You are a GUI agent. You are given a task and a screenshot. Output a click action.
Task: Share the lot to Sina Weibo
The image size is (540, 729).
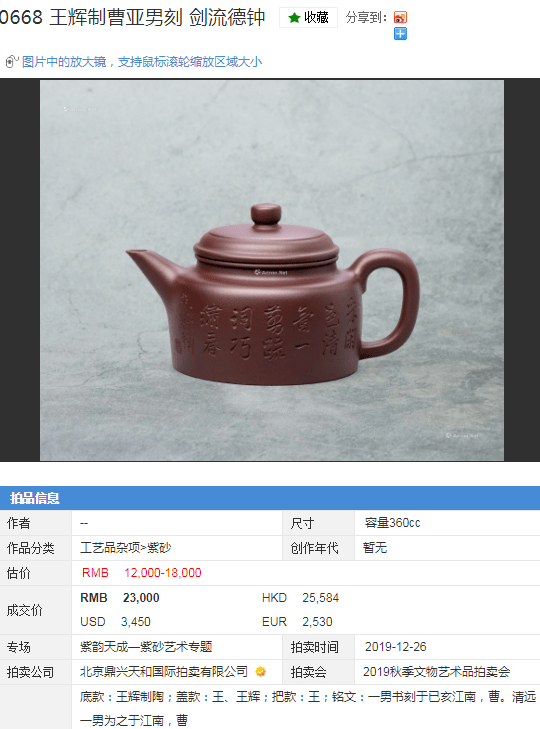[x=400, y=18]
